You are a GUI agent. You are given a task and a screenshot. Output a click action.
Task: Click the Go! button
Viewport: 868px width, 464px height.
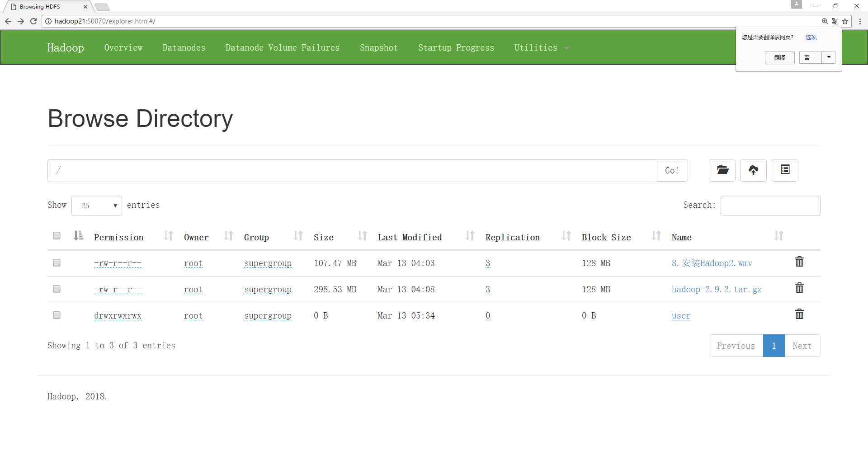672,170
